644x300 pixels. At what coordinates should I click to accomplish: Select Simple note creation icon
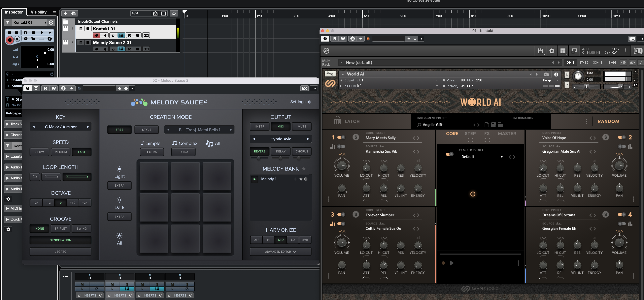tap(142, 143)
